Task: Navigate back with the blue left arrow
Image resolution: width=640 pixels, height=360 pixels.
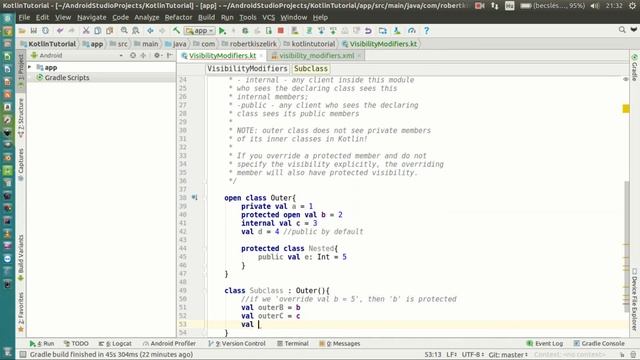Action: click(x=150, y=31)
